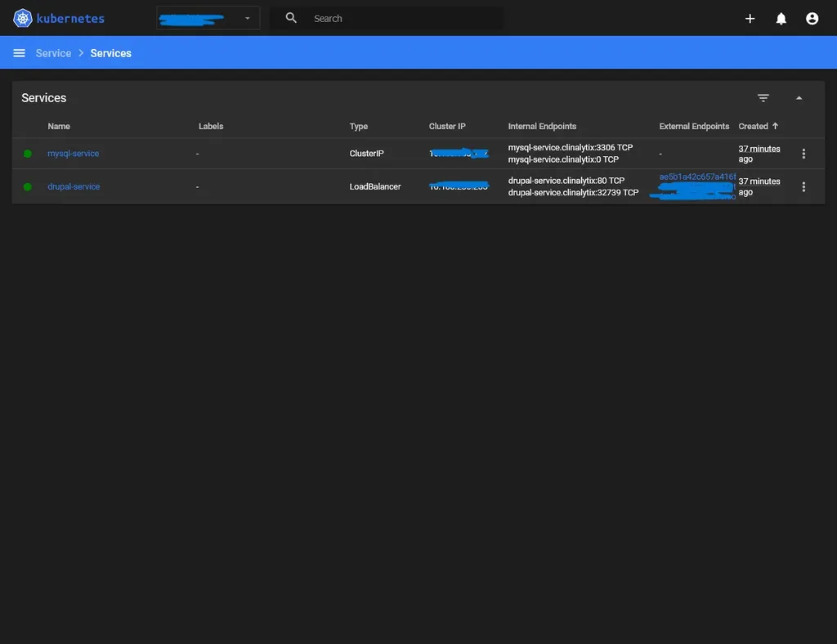
Task: Open actions menu for drupal-service row
Action: point(803,187)
